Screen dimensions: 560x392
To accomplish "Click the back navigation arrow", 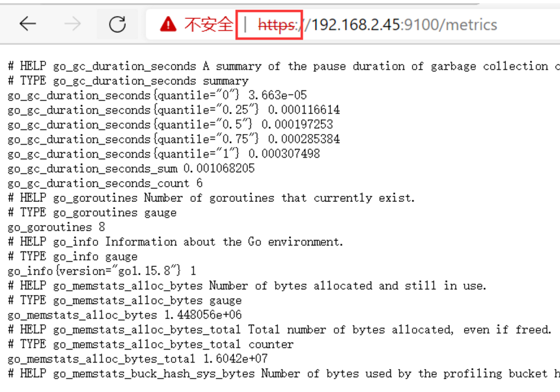I will click(x=27, y=24).
